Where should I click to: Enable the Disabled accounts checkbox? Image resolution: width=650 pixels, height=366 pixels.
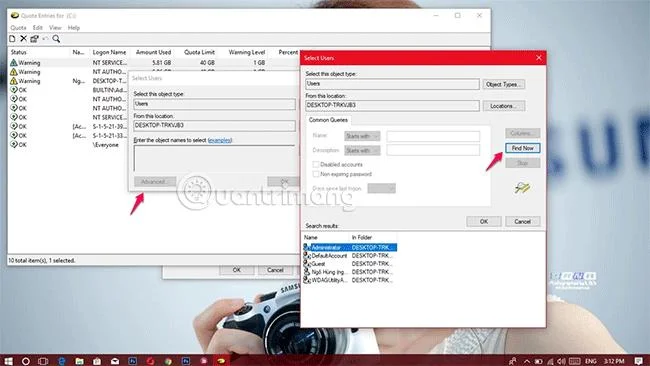[316, 165]
